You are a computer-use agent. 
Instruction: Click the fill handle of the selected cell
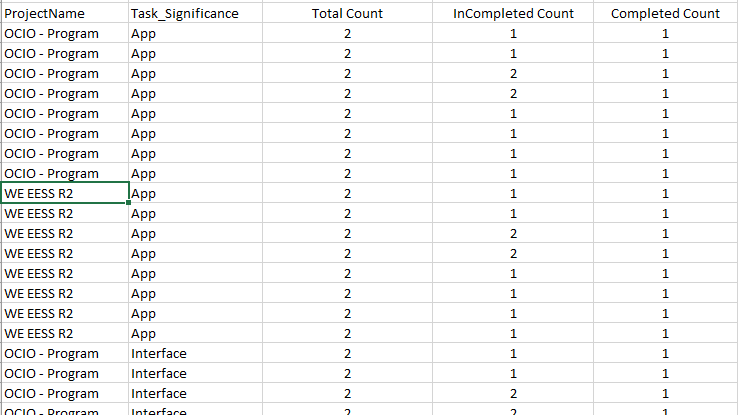coord(128,203)
